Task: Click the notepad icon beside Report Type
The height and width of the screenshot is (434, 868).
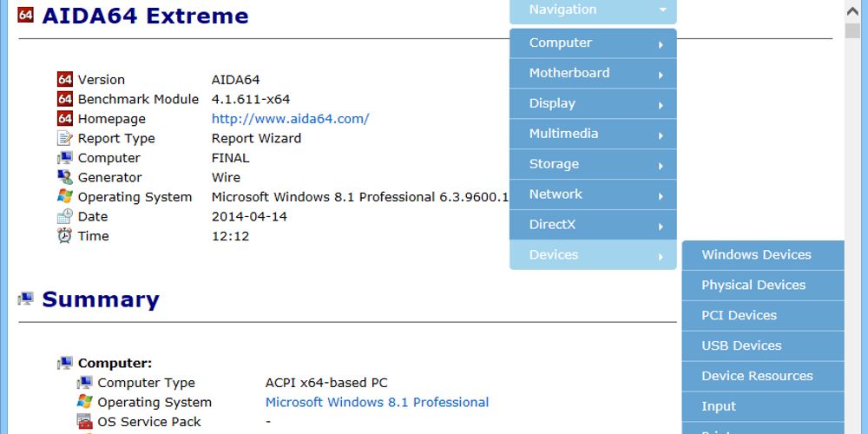Action: tap(65, 138)
